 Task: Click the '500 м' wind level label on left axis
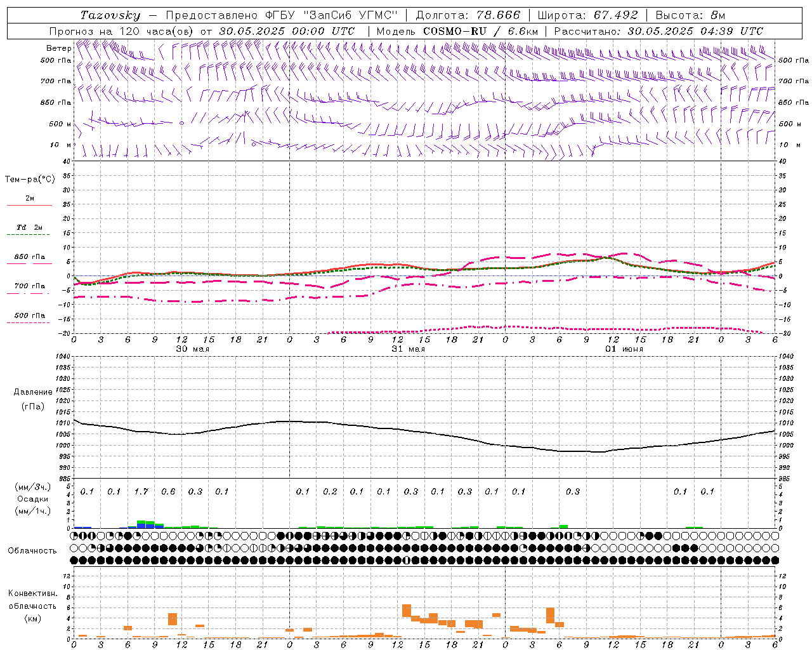(60, 124)
